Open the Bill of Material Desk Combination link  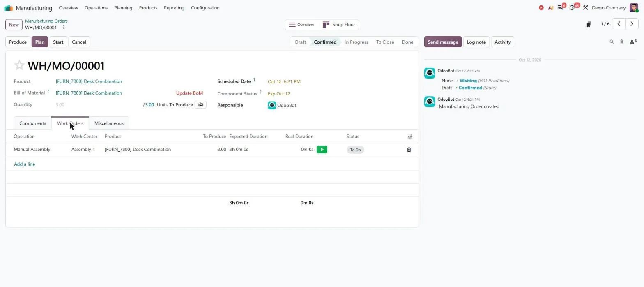point(89,93)
